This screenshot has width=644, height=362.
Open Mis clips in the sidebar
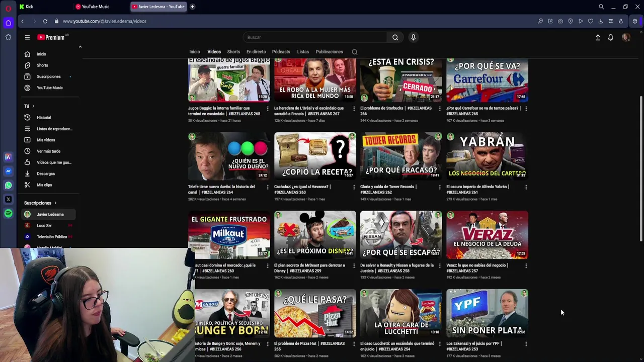click(x=49, y=185)
